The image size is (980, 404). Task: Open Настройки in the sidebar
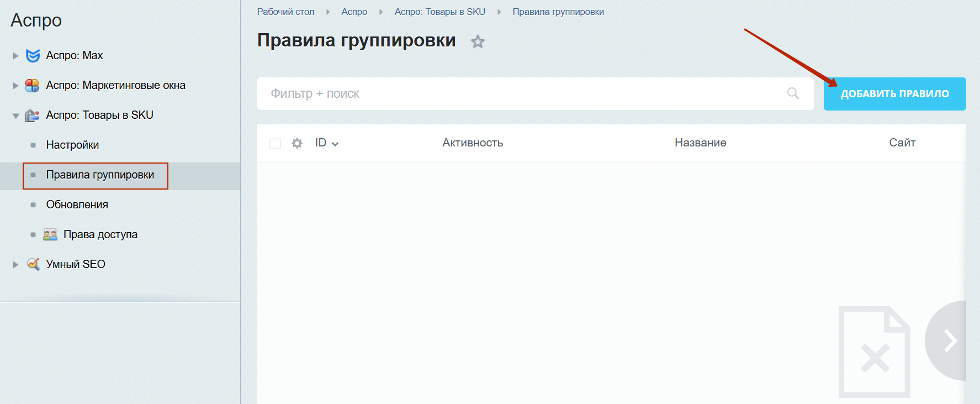pos(72,145)
